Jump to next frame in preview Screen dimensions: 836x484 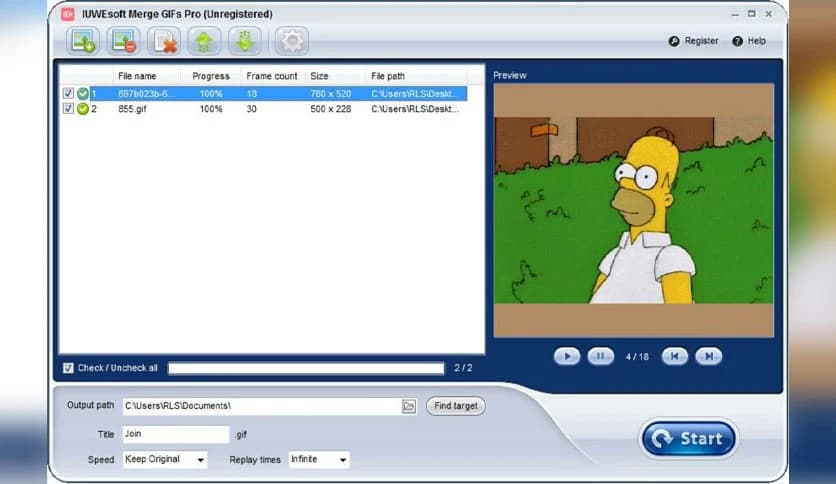pyautogui.click(x=709, y=356)
